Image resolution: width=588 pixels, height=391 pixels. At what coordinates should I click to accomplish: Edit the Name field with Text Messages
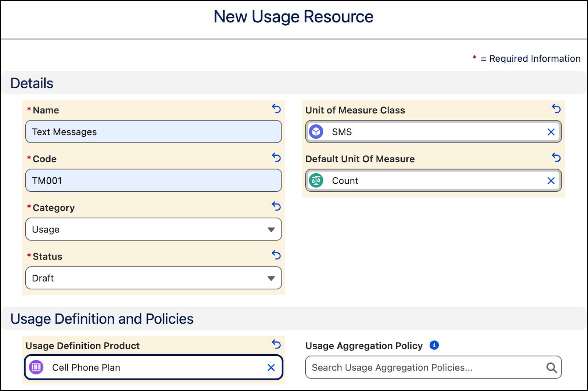tap(154, 132)
